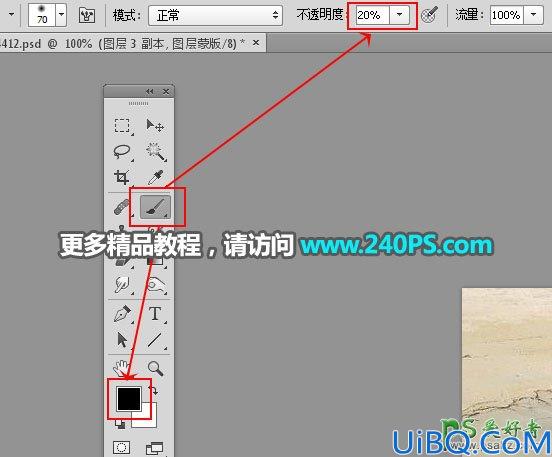Collapse the tools panel with double arrows

[x=150, y=92]
